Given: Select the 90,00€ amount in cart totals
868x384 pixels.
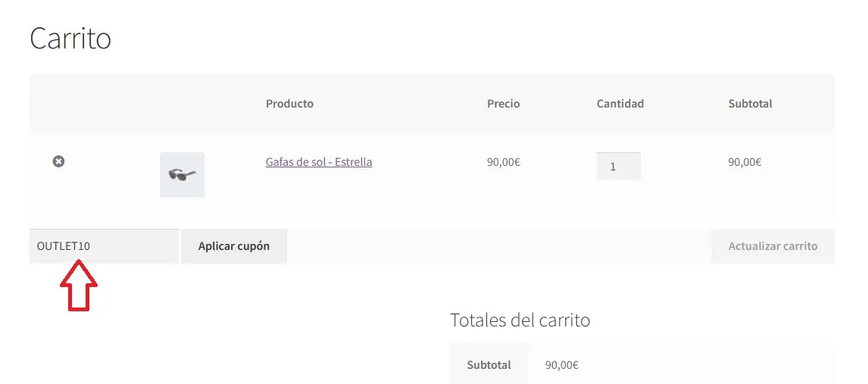Looking at the screenshot, I should coord(562,365).
